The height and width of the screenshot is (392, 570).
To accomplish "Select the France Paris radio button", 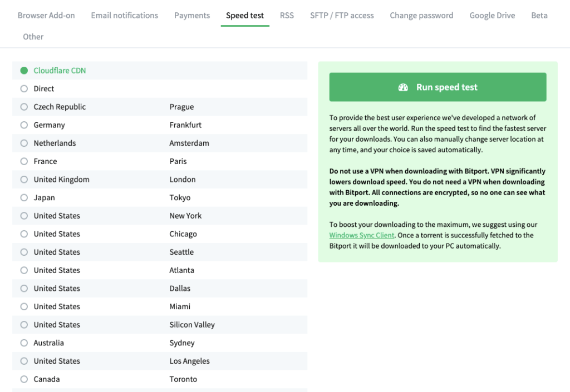I will 24,161.
